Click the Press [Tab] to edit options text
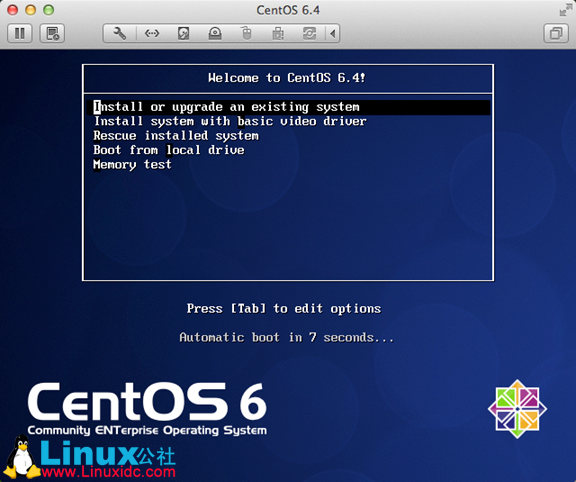Image resolution: width=576 pixels, height=482 pixels. 284,309
